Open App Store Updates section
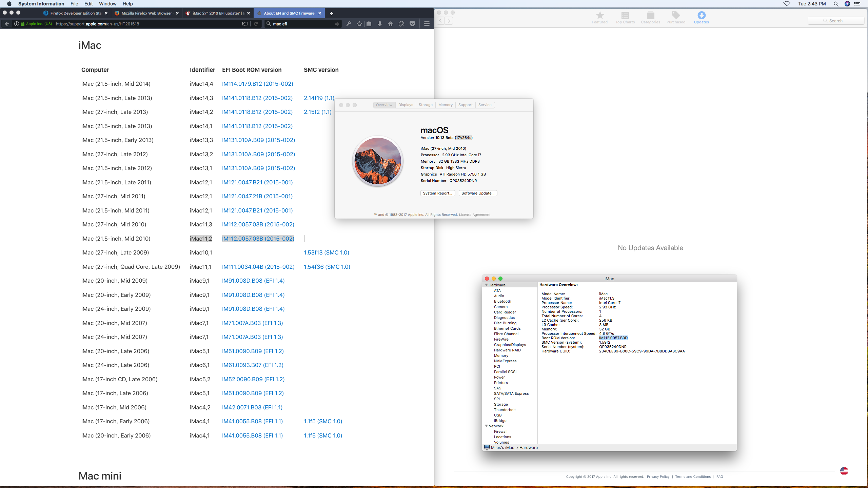Screen dimensions: 868x488 point(701,18)
